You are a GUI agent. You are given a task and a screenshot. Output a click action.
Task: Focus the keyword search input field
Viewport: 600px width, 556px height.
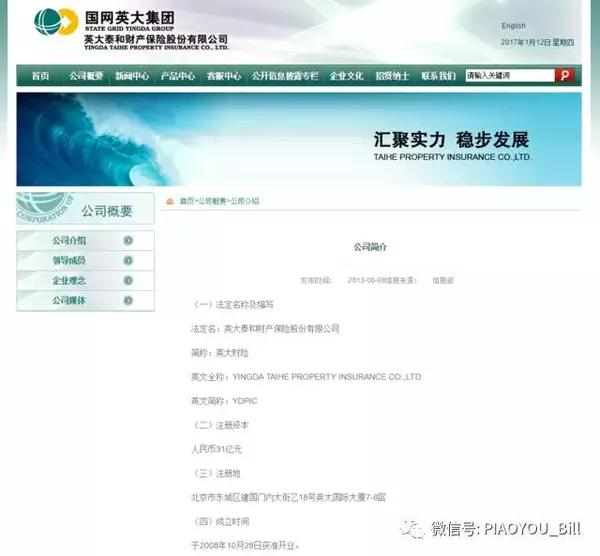[x=510, y=75]
